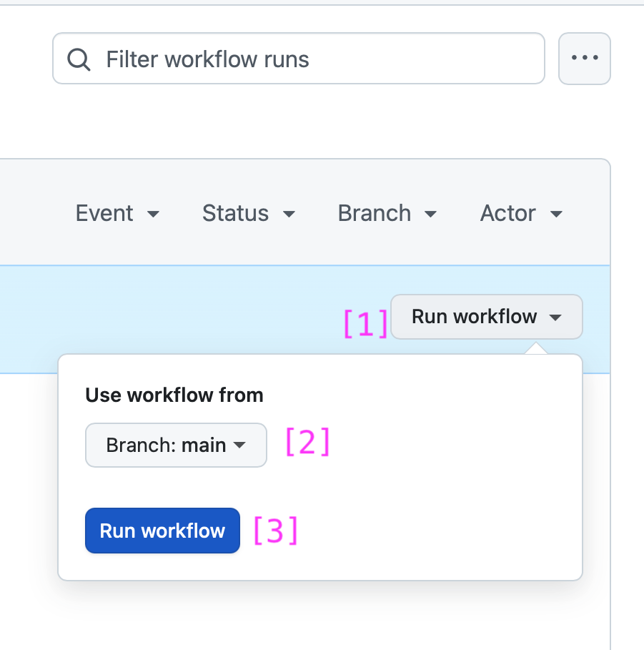Viewport: 644px width, 650px height.
Task: Click the Use workflow from heading
Action: click(174, 395)
